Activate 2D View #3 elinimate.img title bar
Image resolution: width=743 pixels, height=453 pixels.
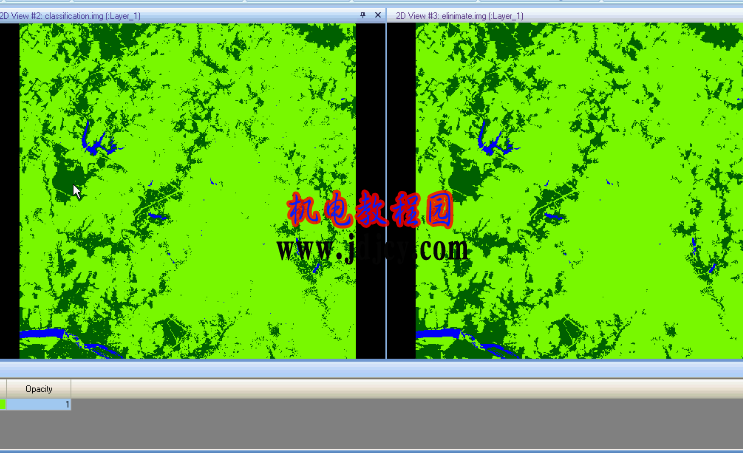pos(565,16)
